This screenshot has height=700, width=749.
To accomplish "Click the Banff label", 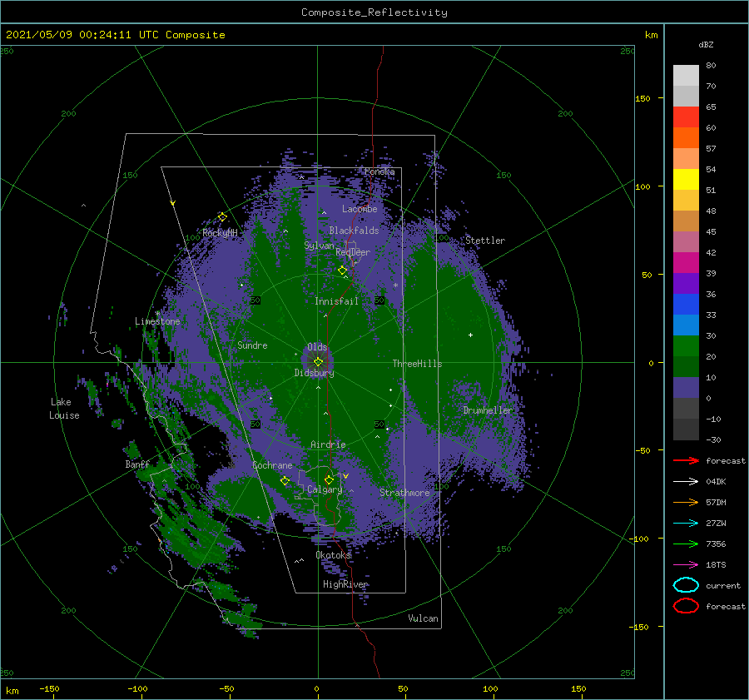I will [137, 464].
